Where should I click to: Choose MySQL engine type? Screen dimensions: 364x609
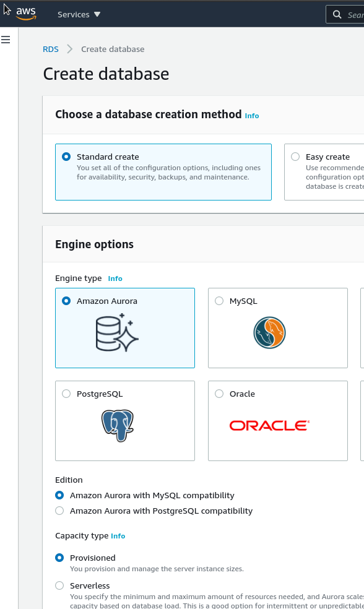tap(219, 301)
